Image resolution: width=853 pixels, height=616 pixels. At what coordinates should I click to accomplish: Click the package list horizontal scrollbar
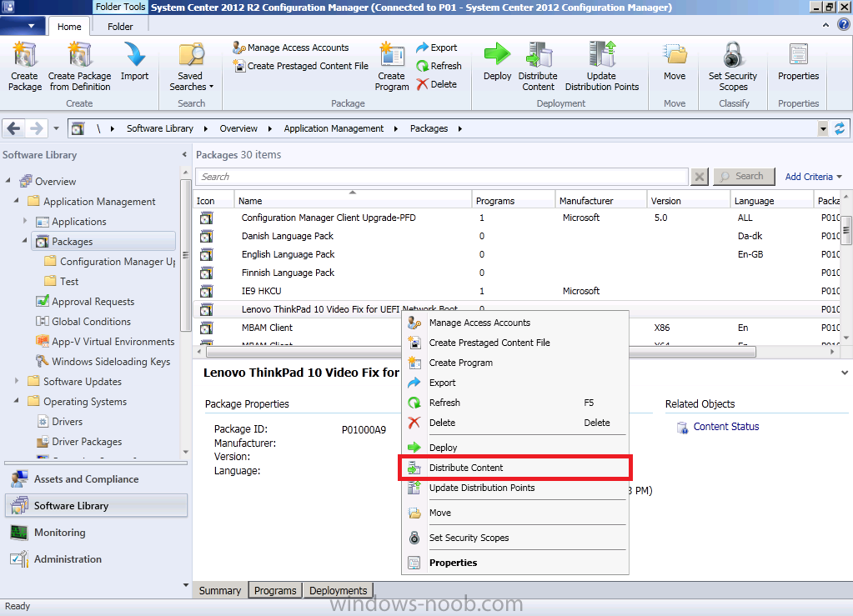point(481,352)
